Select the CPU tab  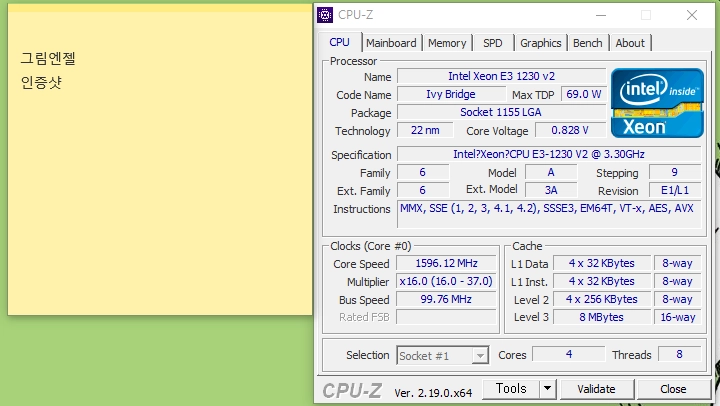[339, 42]
